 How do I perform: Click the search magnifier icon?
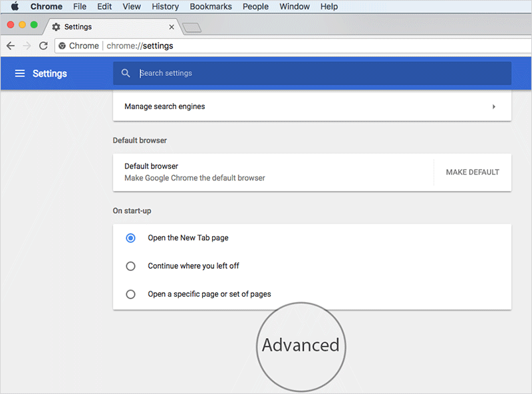126,73
